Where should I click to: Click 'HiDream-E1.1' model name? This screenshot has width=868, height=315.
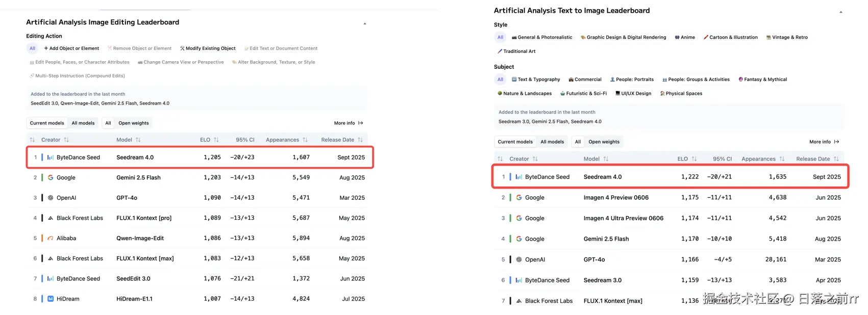tap(134, 299)
